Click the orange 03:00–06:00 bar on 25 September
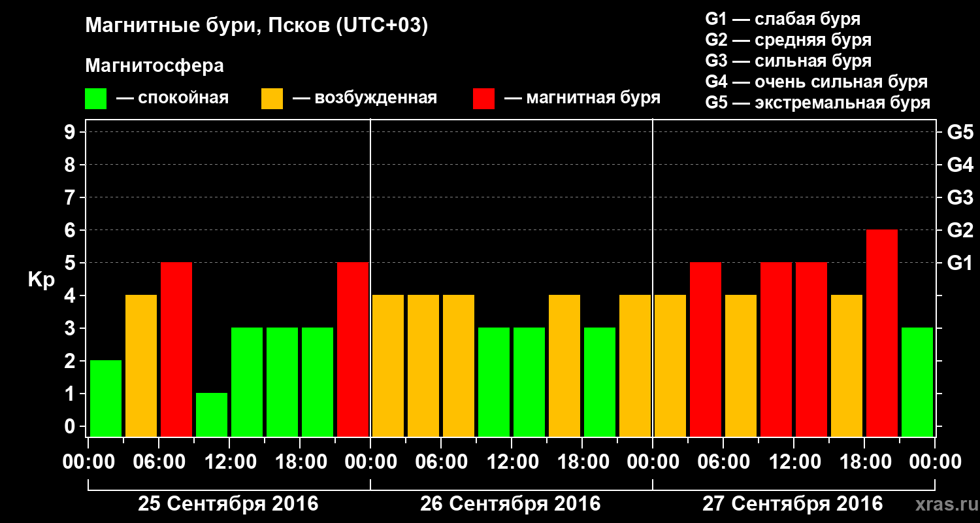The width and height of the screenshot is (980, 523). [141, 365]
